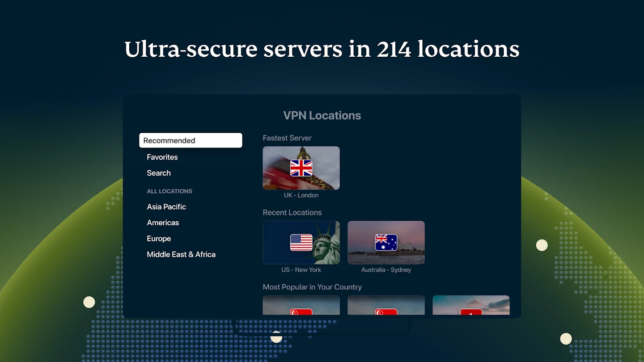Image resolution: width=644 pixels, height=362 pixels.
Task: Choose the US - New York recent location
Action: tap(301, 243)
